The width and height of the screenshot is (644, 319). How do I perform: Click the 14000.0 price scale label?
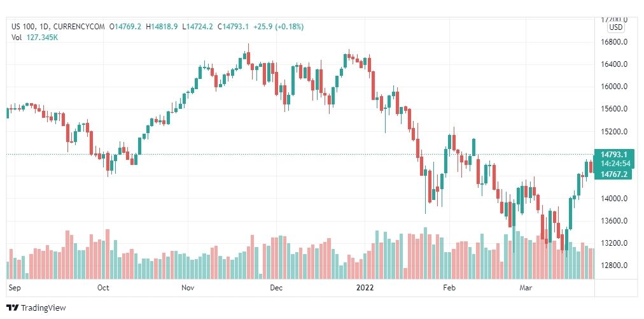[x=614, y=199]
